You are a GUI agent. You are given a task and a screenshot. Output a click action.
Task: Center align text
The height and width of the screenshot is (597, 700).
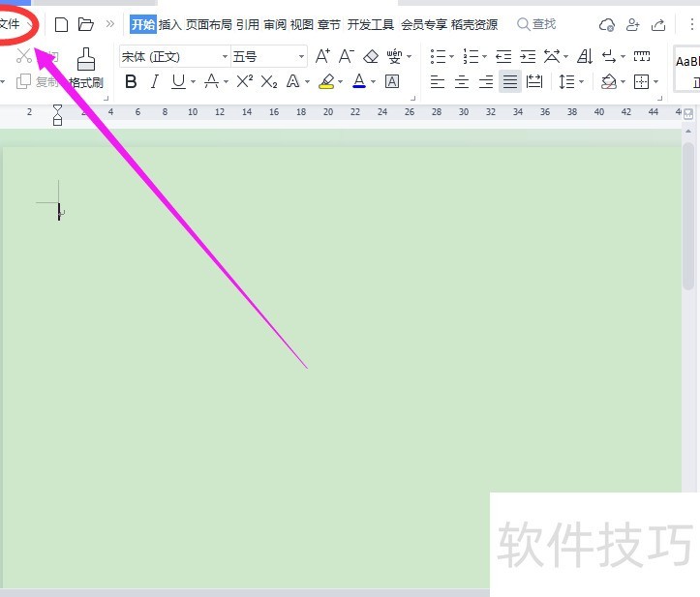click(462, 82)
